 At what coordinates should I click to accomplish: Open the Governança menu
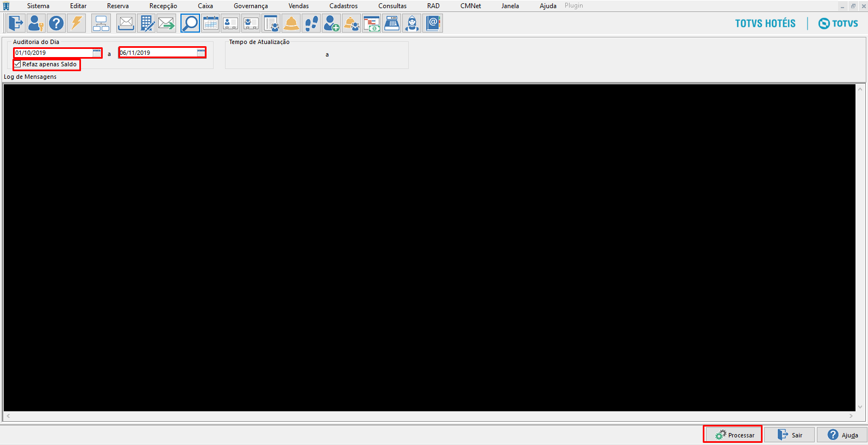(251, 6)
